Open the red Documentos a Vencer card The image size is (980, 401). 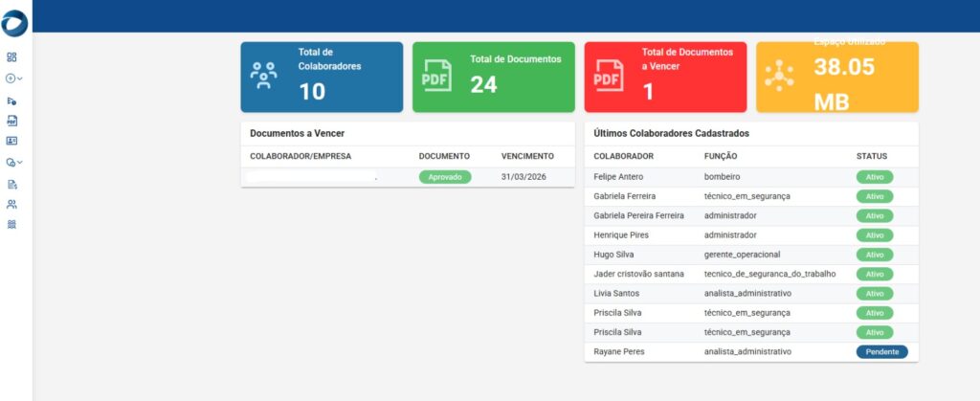665,77
